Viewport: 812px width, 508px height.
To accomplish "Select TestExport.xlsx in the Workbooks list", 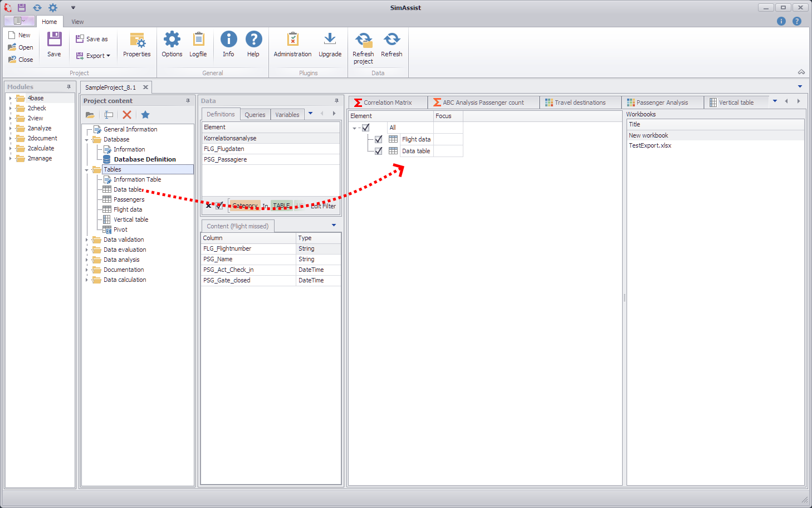I will click(650, 145).
